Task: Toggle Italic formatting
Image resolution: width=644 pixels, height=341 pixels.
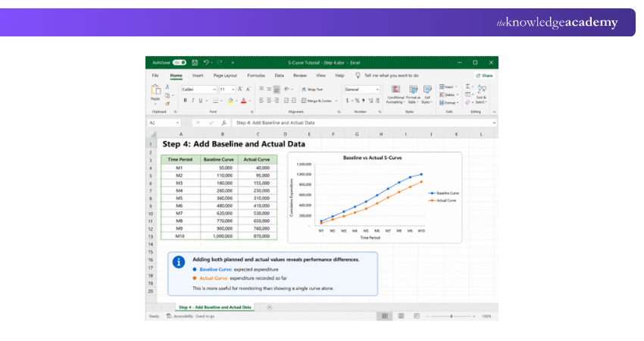Action: click(192, 101)
